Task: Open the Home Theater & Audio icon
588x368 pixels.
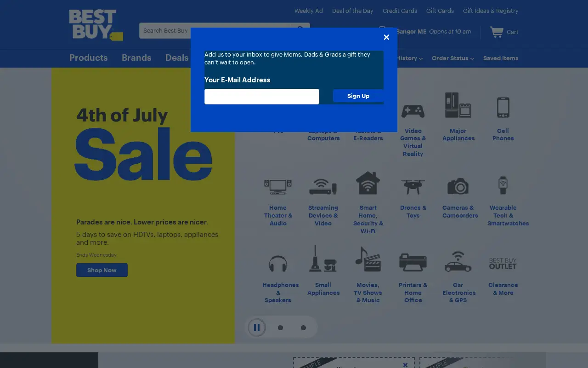Action: click(x=278, y=186)
